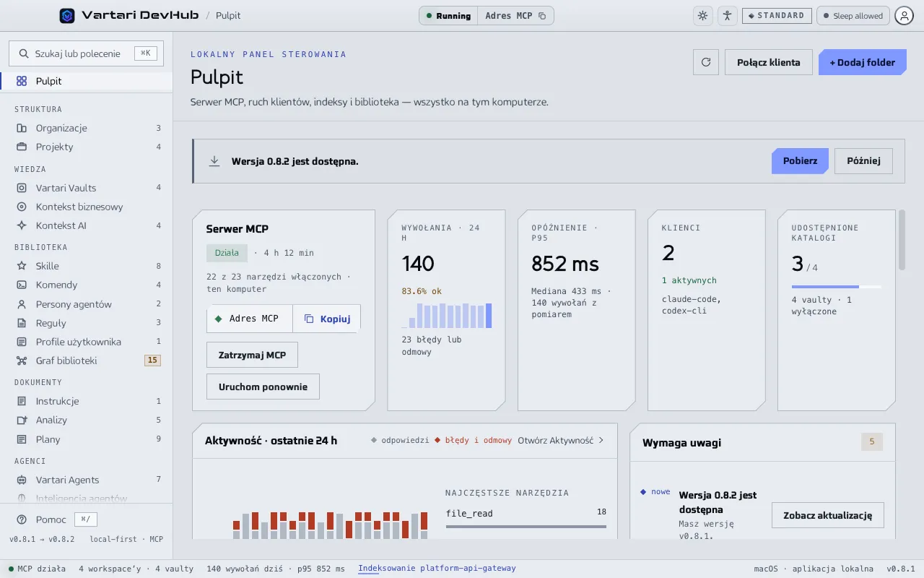
Task: Open Analizy documents item
Action: click(x=87, y=420)
